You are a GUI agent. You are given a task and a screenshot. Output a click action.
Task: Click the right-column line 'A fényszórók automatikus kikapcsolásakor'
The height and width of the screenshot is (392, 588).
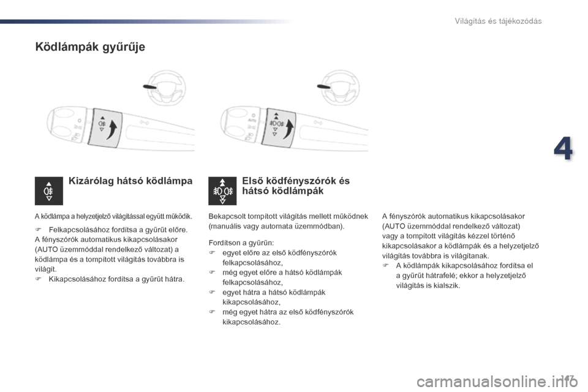coord(453,216)
